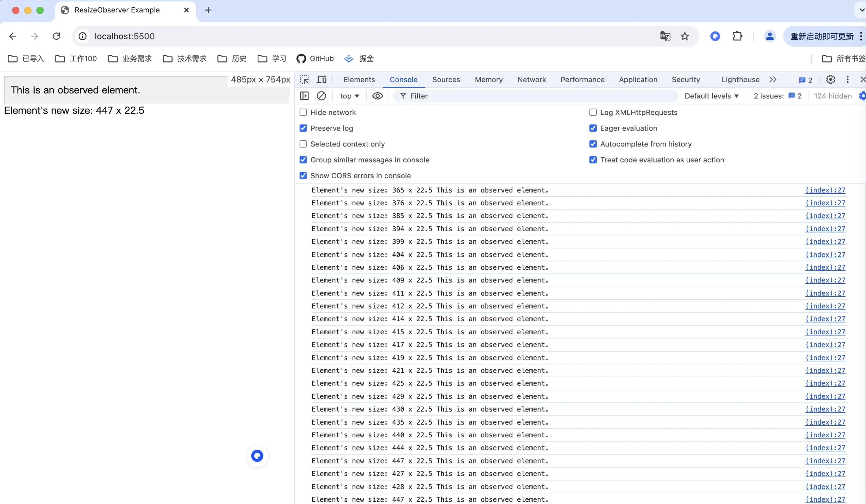Screen dimensions: 866x504
Task: Click the extensions puzzle piece icon
Action: [737, 36]
